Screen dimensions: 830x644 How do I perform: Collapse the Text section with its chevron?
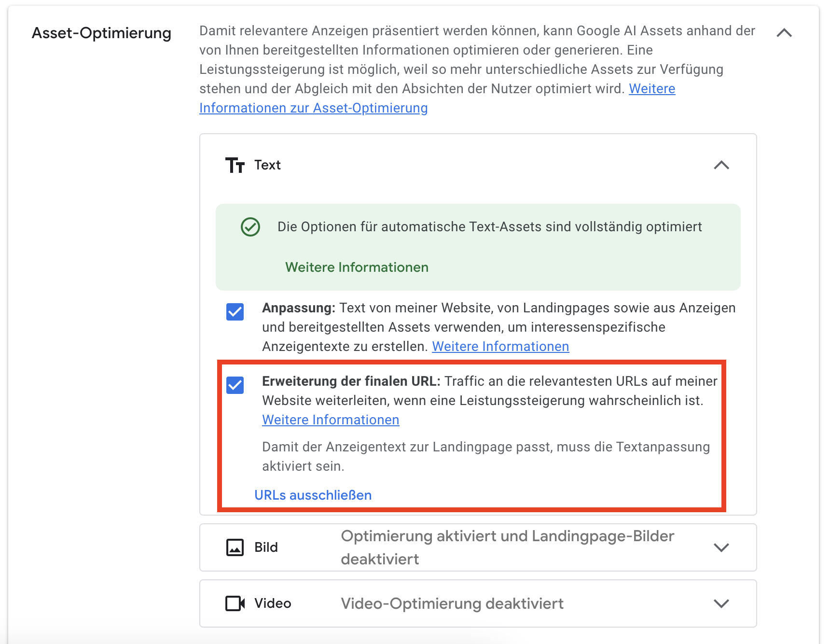(721, 165)
